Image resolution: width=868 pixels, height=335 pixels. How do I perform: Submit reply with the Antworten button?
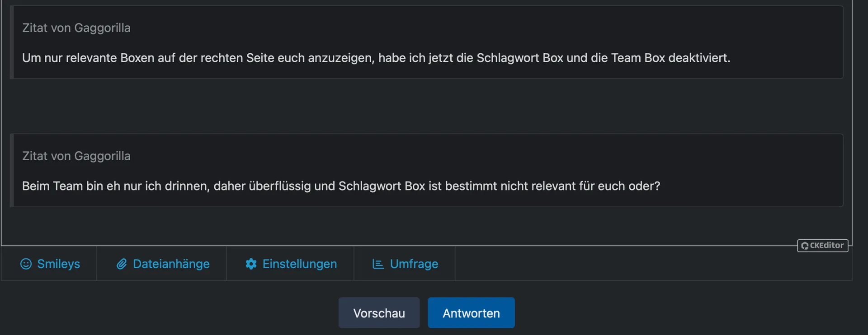click(471, 313)
